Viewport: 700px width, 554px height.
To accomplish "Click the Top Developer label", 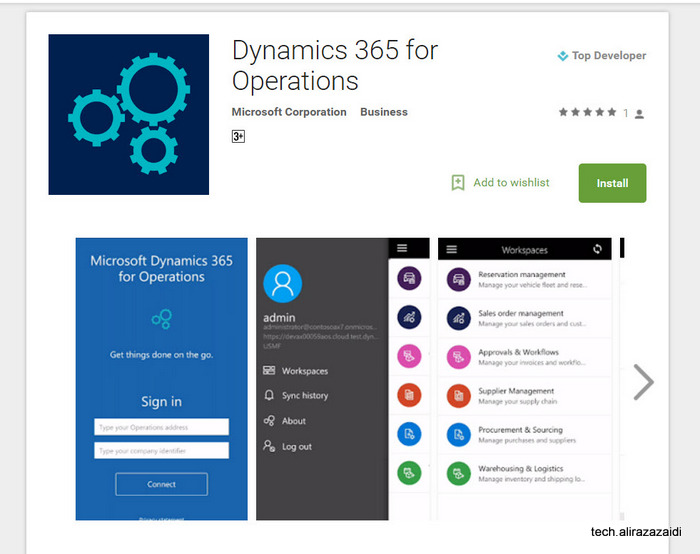I will [x=609, y=56].
